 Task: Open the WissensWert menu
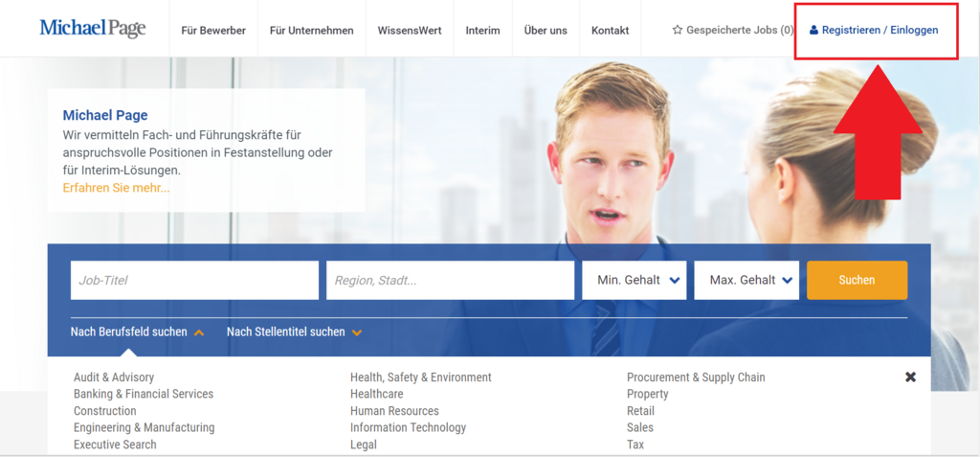tap(410, 30)
